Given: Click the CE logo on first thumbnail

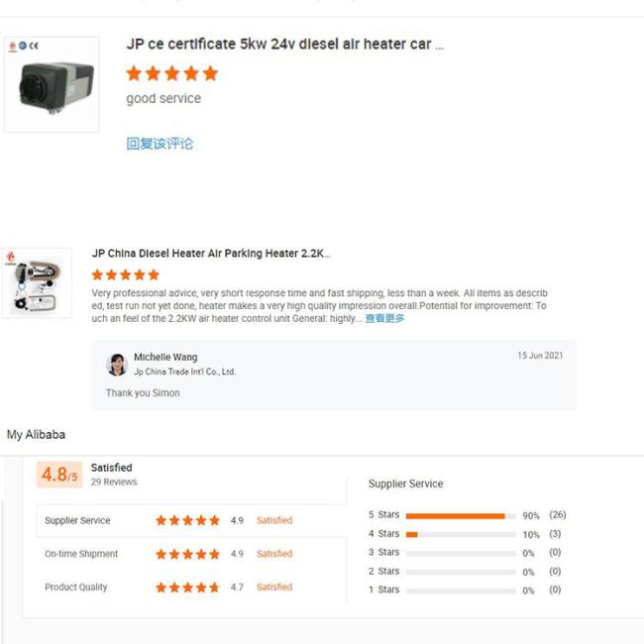Looking at the screenshot, I should pyautogui.click(x=24, y=46).
